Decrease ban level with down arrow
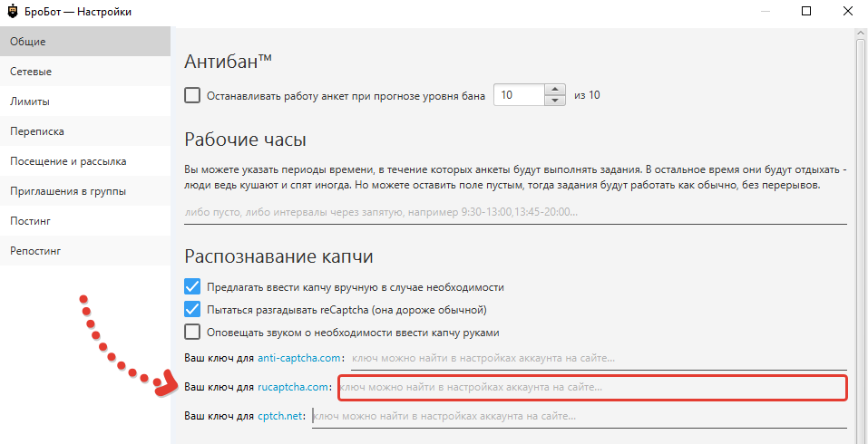 click(555, 101)
